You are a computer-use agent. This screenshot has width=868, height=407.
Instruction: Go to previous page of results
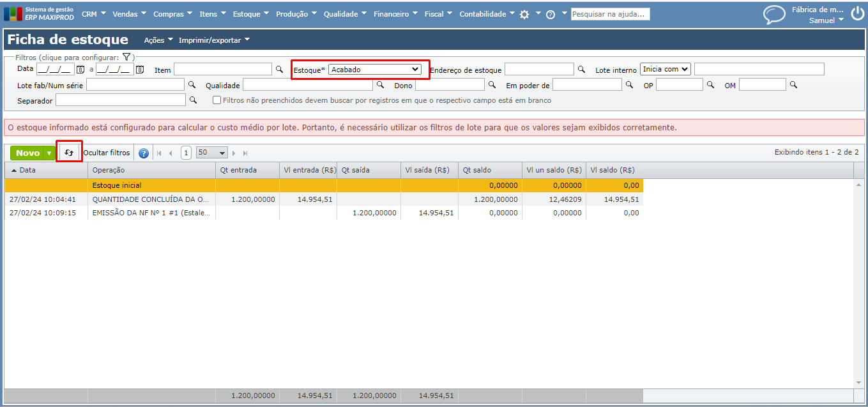(171, 153)
